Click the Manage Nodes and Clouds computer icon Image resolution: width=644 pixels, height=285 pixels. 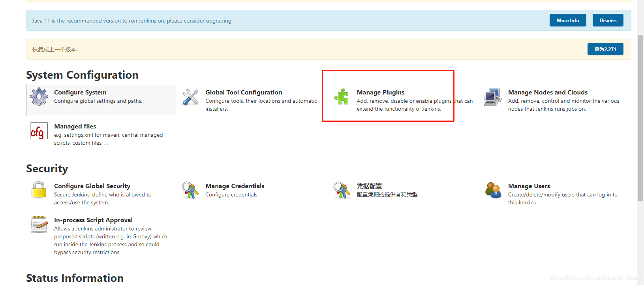(x=493, y=97)
